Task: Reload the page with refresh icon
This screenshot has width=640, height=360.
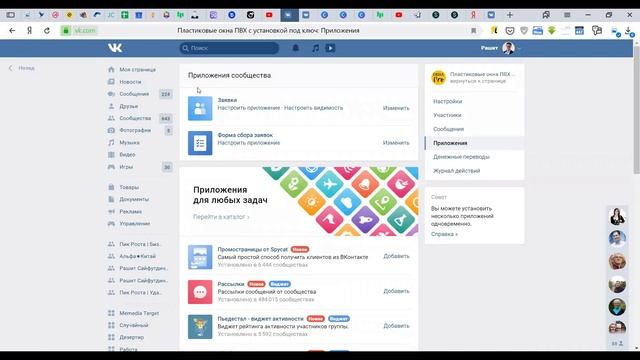Action: [x=47, y=31]
